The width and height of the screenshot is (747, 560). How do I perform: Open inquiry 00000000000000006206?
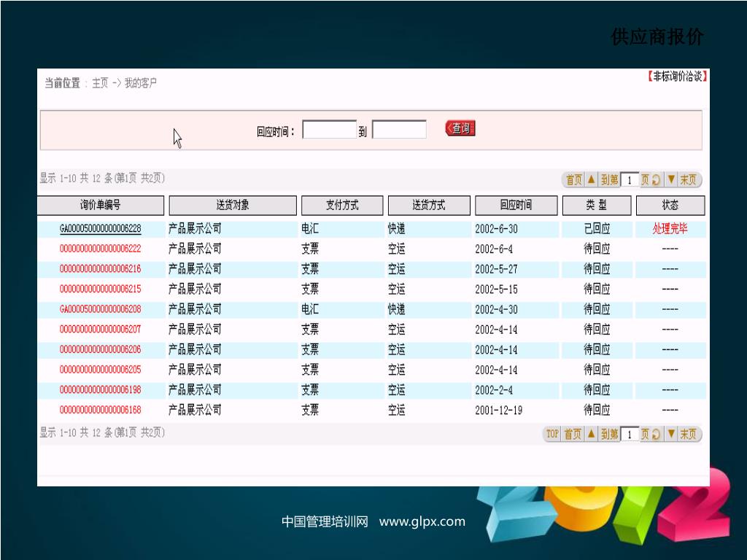coord(101,349)
